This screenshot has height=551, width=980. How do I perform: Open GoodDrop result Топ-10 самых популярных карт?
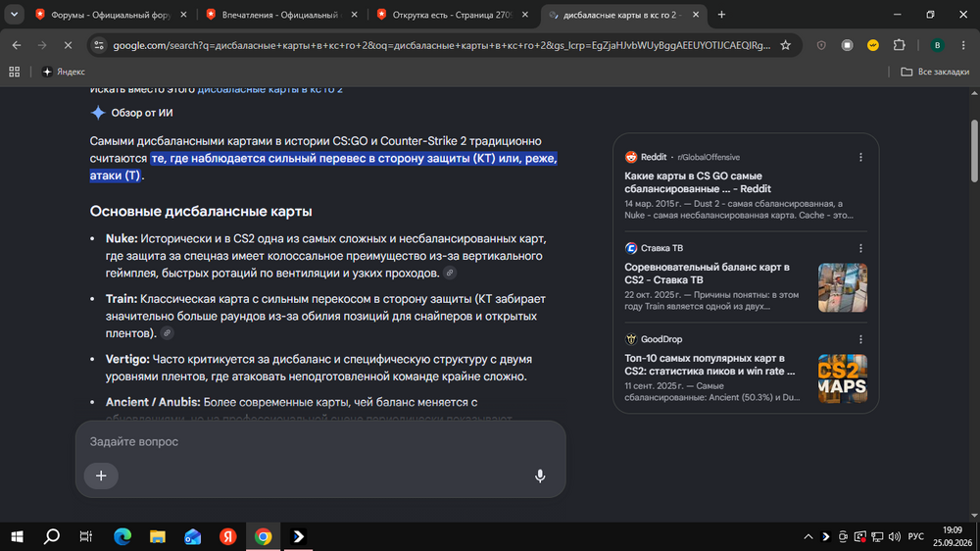tap(710, 365)
